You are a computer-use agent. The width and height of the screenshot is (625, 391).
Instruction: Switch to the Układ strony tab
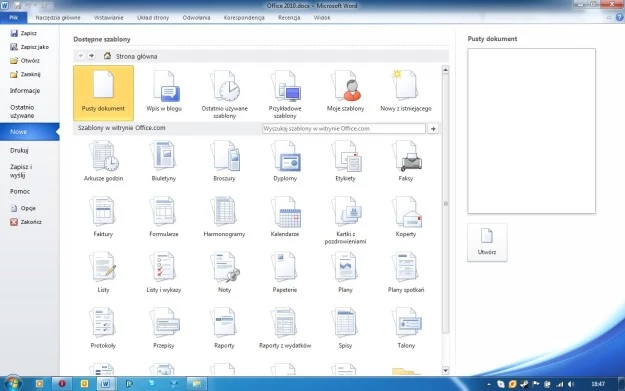pos(153,18)
